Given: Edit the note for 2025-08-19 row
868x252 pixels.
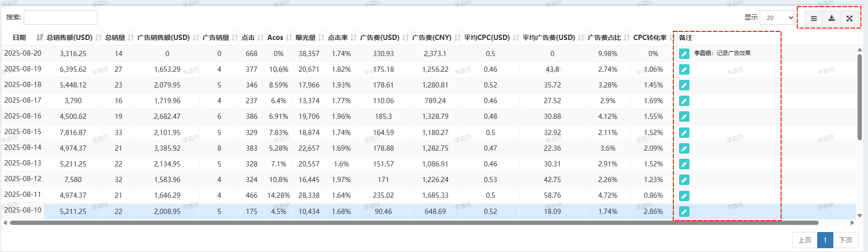Looking at the screenshot, I should coord(684,69).
